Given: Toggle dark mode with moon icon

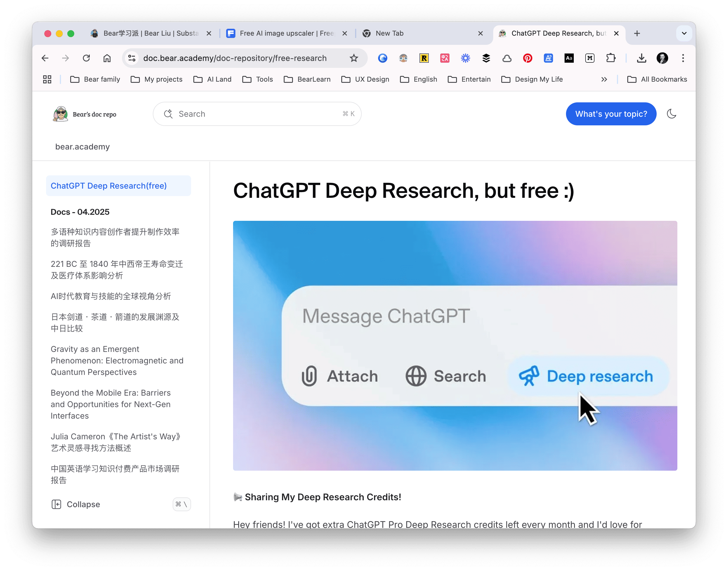Looking at the screenshot, I should tap(672, 114).
